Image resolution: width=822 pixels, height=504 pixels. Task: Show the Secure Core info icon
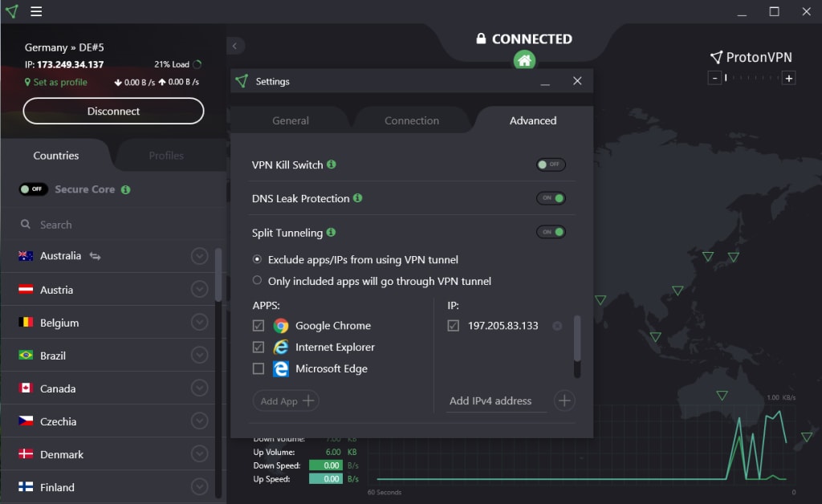pos(126,189)
